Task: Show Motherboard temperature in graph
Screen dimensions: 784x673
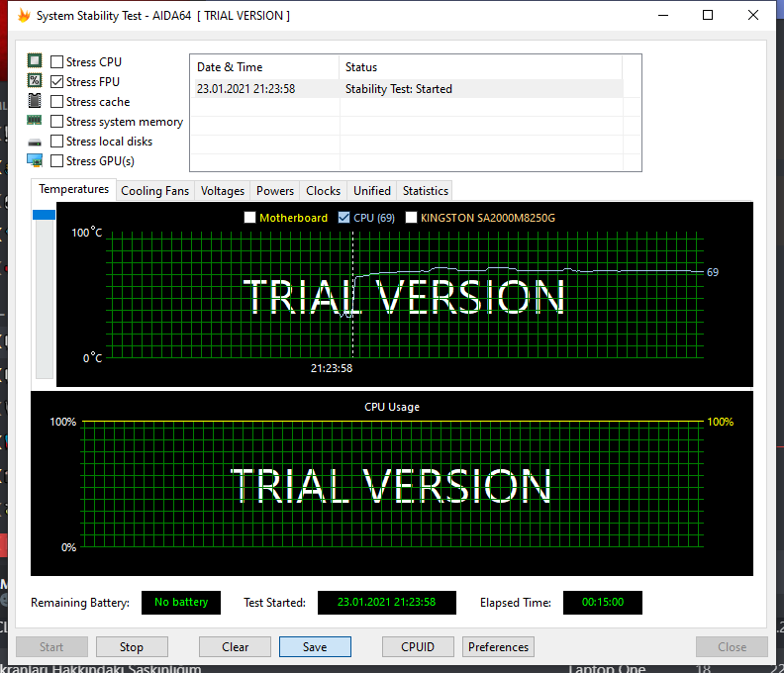Action: (249, 218)
